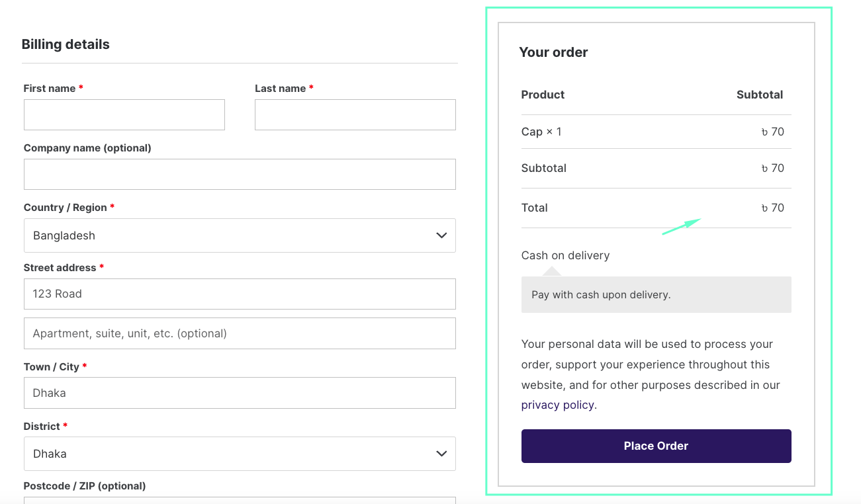Viewport: 861px width, 504px height.
Task: Select the Company name optional field
Action: point(240,174)
